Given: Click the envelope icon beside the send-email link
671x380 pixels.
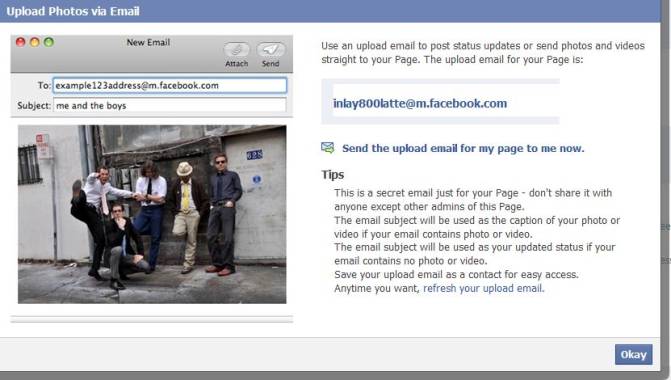Looking at the screenshot, I should coord(327,148).
